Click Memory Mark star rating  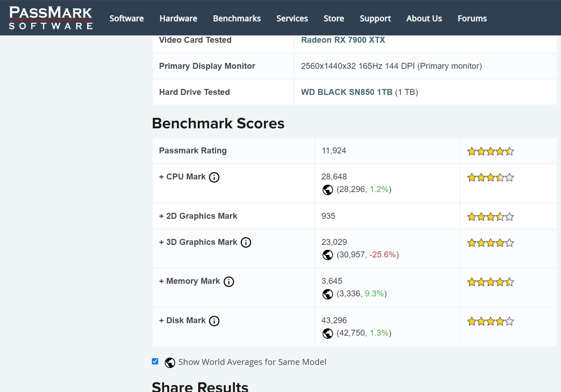coord(490,282)
